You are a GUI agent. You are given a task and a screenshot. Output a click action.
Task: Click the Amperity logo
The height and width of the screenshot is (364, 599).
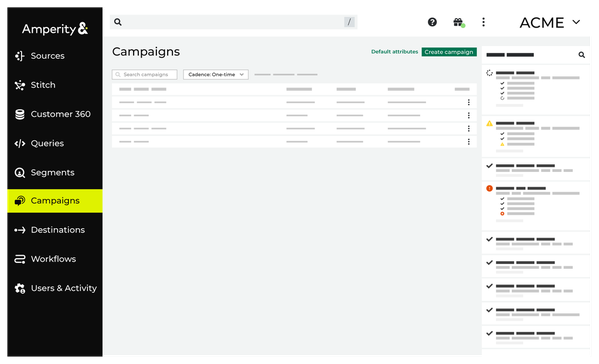click(x=55, y=29)
